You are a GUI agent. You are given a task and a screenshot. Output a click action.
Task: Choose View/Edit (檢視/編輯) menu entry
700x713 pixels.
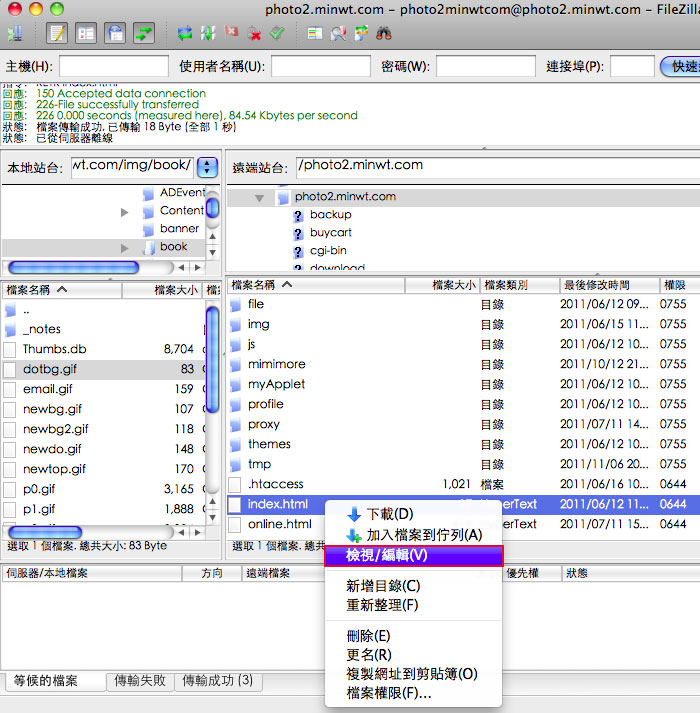coord(414,556)
